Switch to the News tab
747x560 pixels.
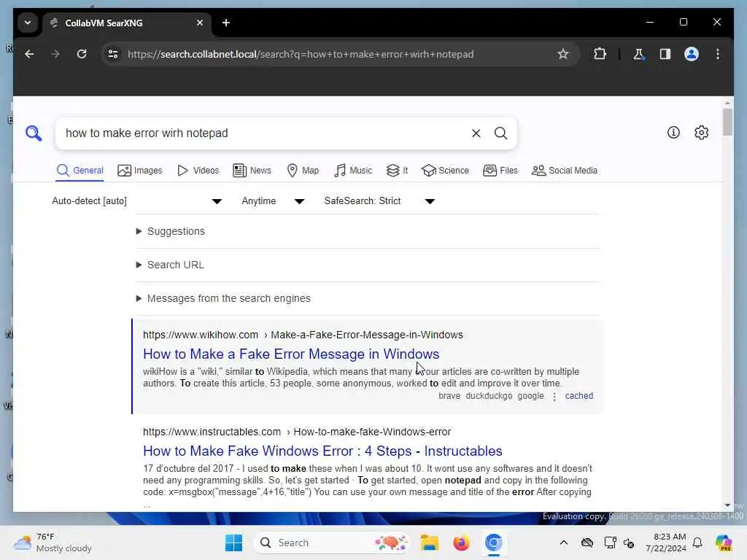point(252,171)
